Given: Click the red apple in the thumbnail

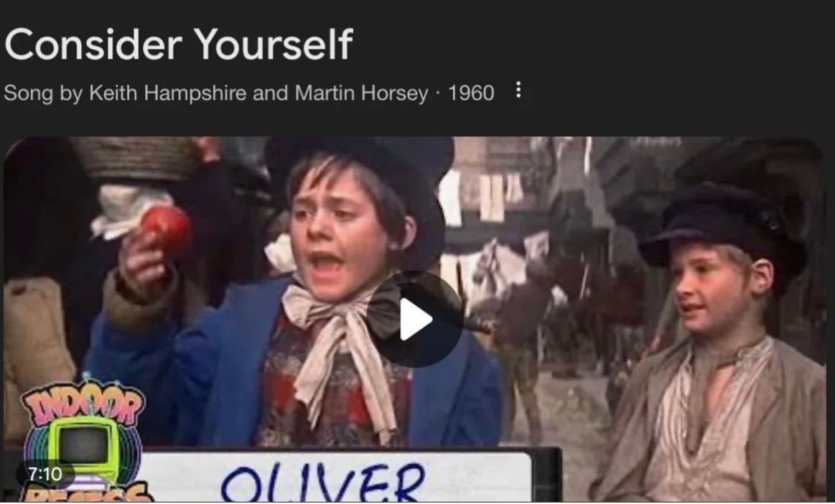Looking at the screenshot, I should point(166,230).
